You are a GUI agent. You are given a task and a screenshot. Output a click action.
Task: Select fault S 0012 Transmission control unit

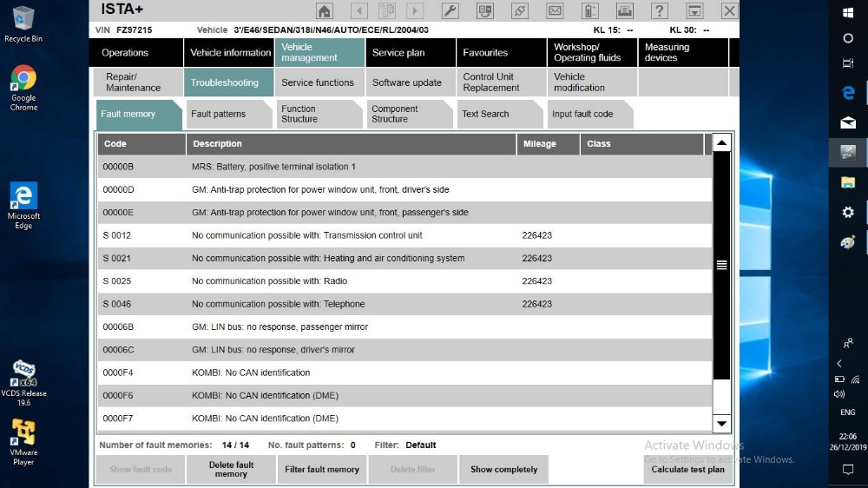(x=404, y=235)
